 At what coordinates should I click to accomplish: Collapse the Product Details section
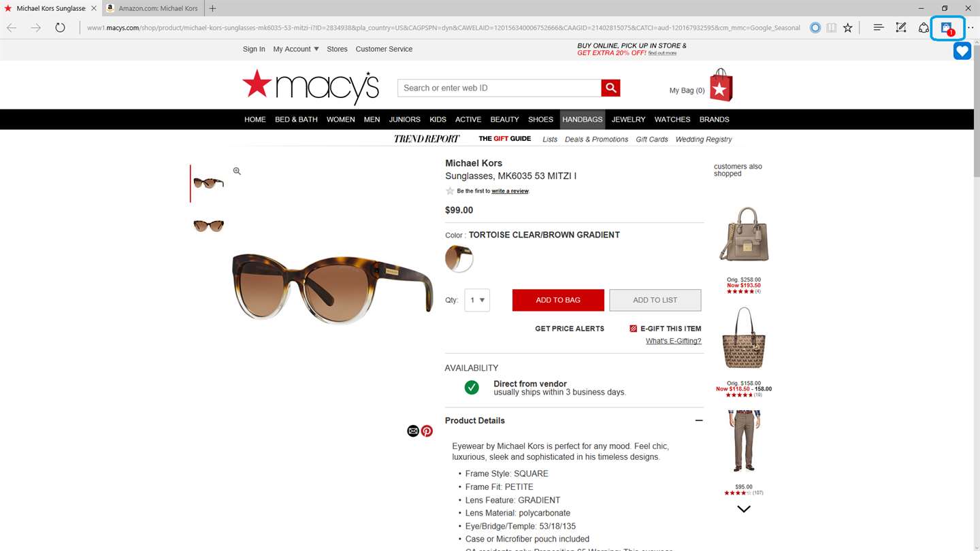pyautogui.click(x=698, y=420)
